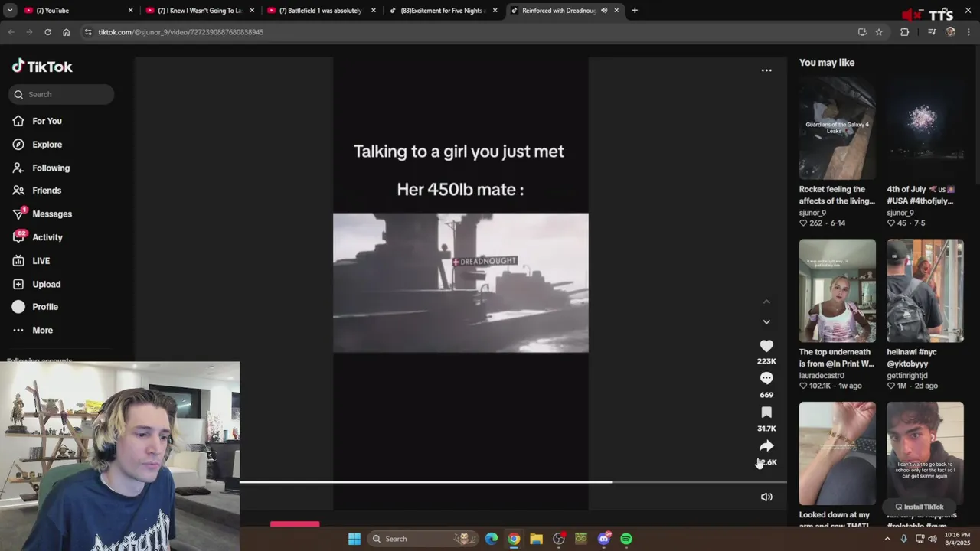Open the For You feed
This screenshot has height=551, width=980.
(47, 121)
